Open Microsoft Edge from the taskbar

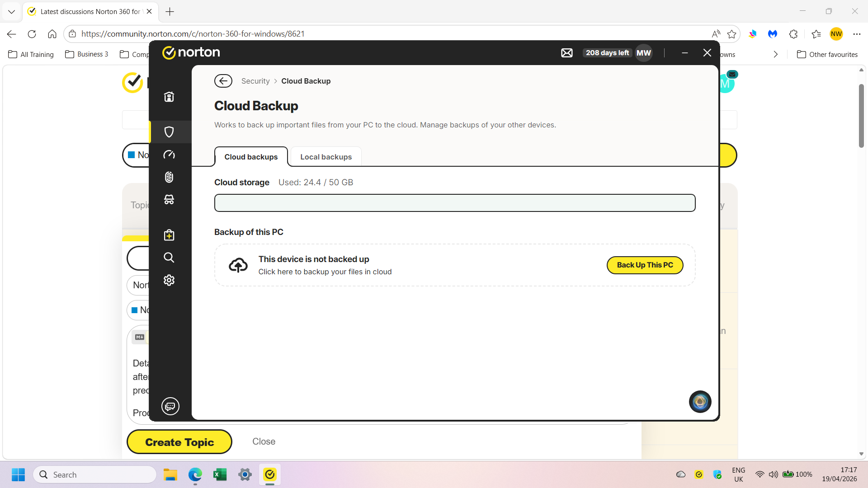[195, 474]
